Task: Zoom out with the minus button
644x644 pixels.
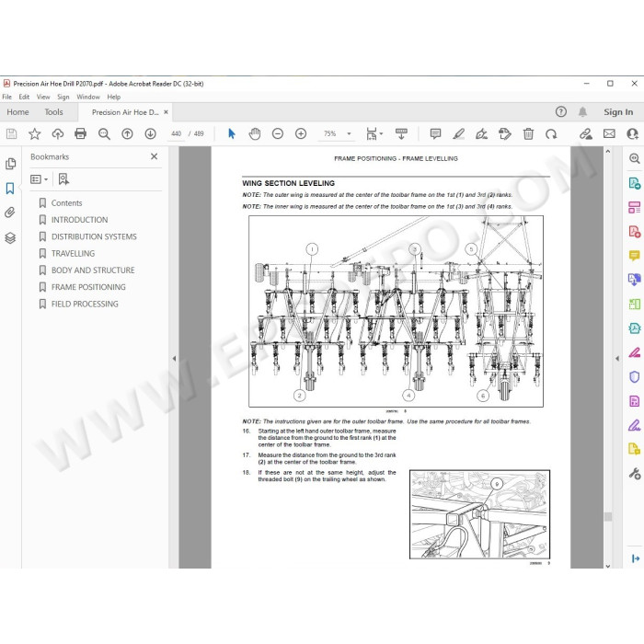Action: (278, 134)
